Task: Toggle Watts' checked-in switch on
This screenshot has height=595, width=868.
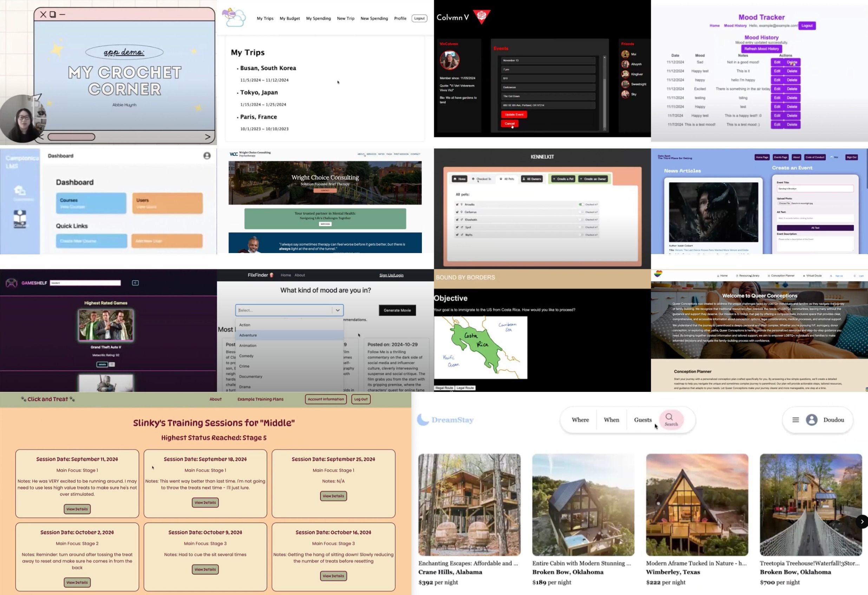Action: (x=581, y=235)
